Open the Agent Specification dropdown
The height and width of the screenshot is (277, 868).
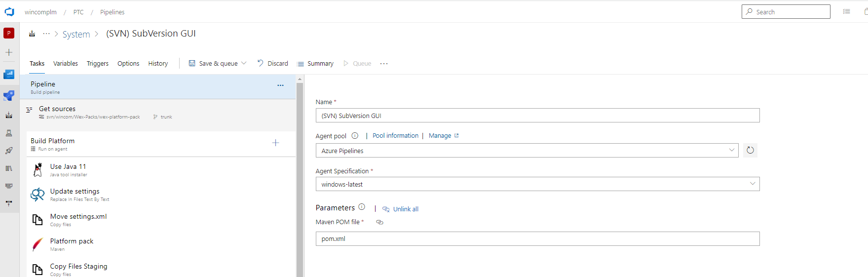537,184
